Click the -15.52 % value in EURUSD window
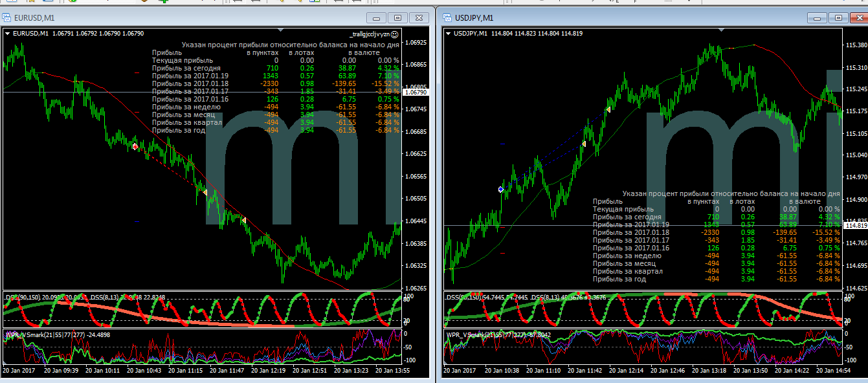The height and width of the screenshot is (383, 868). 386,83
